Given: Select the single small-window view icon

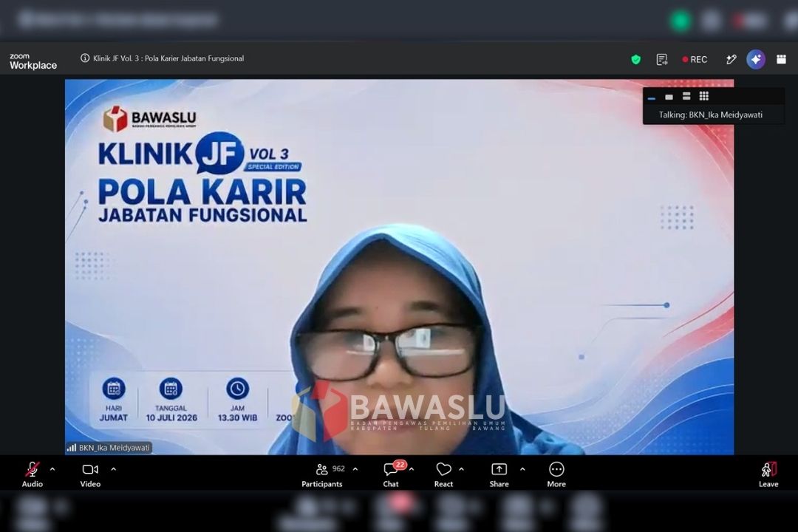Looking at the screenshot, I should (x=669, y=97).
